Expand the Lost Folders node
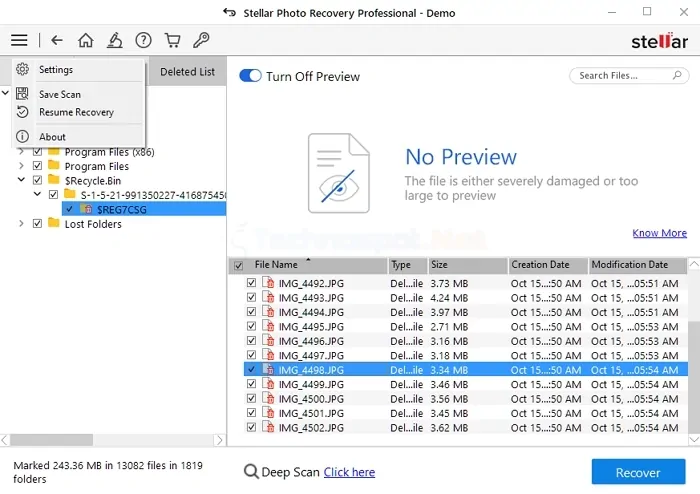The width and height of the screenshot is (700, 494). point(21,223)
